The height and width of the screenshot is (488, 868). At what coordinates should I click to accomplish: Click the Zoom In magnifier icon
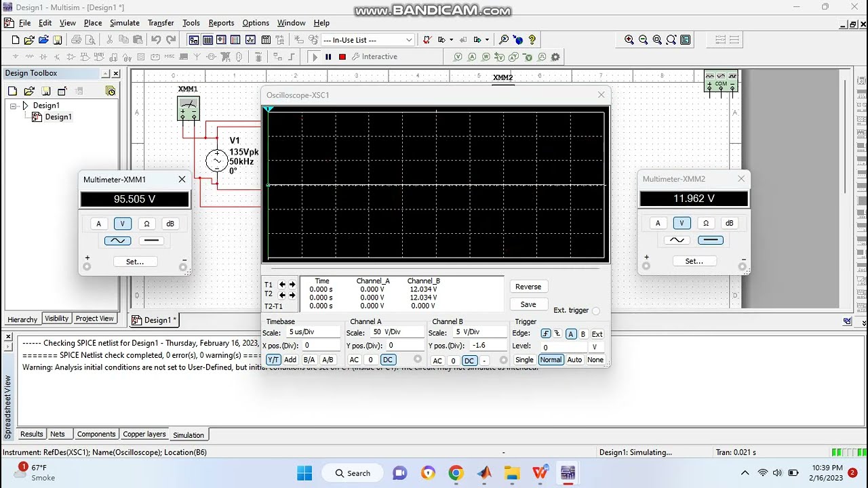(x=629, y=40)
